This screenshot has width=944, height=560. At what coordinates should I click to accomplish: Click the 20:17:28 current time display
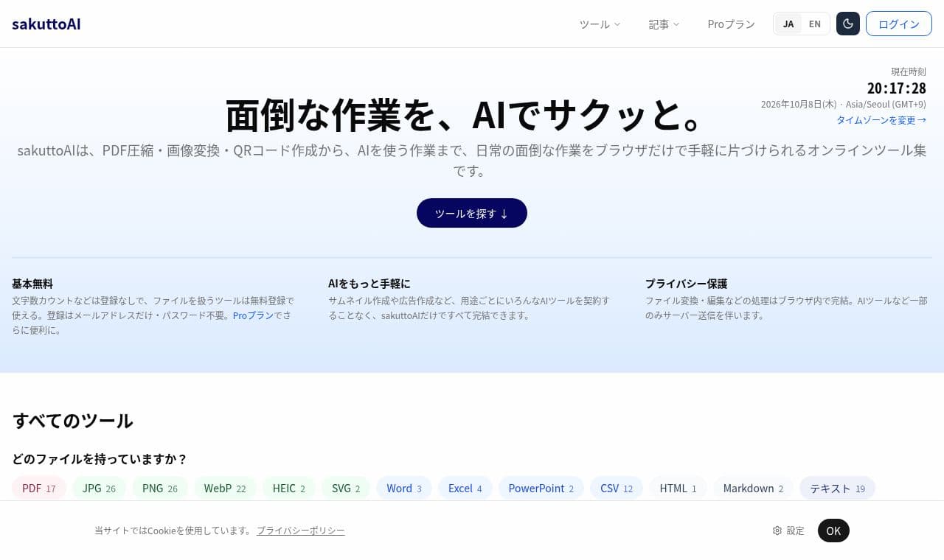point(896,88)
